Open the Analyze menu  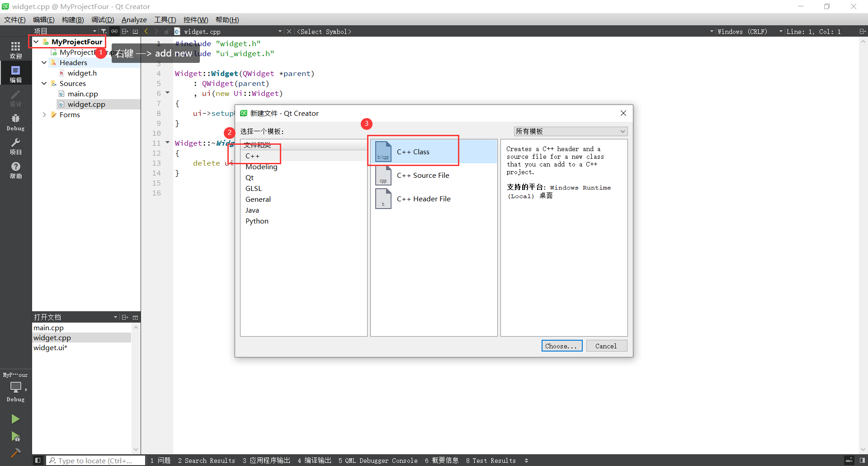(134, 19)
